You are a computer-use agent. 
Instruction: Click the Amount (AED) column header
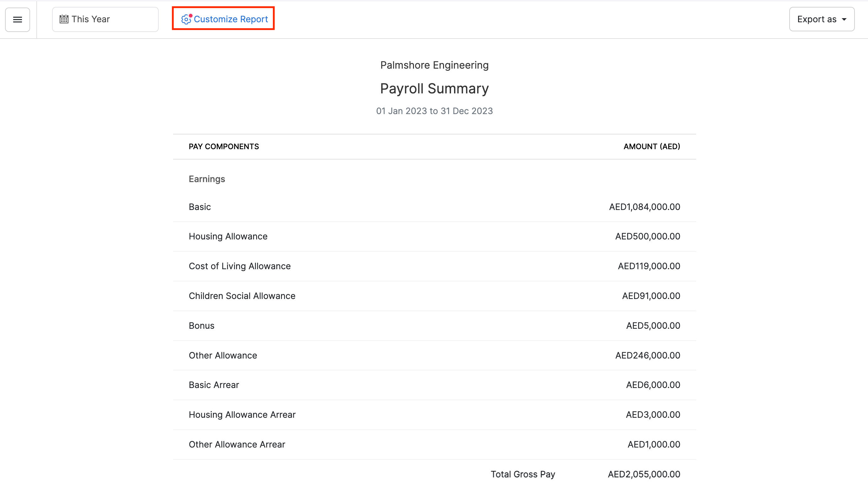pos(652,147)
